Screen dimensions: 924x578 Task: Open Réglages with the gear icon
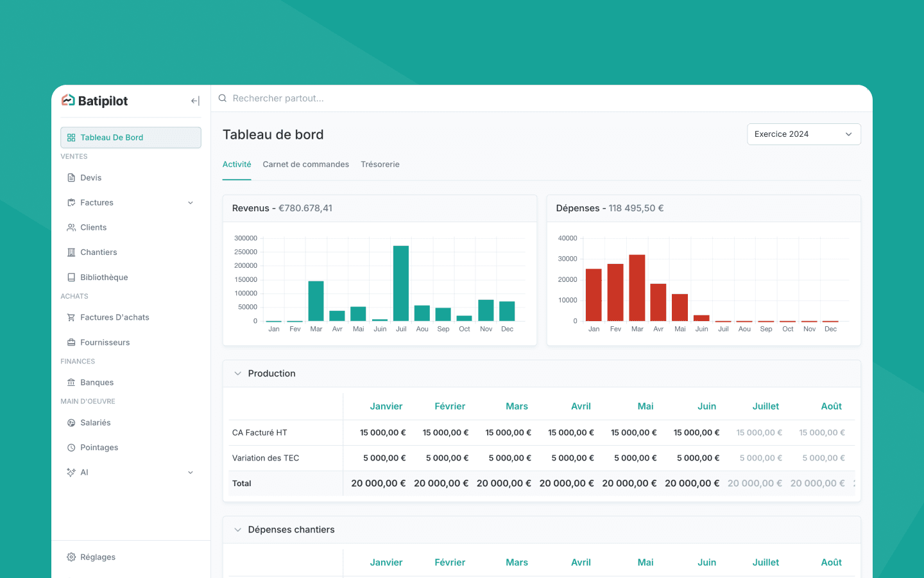pyautogui.click(x=71, y=557)
